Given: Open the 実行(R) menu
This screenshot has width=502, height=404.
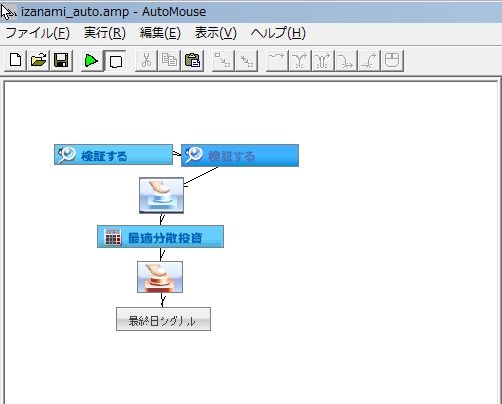Looking at the screenshot, I should (105, 33).
